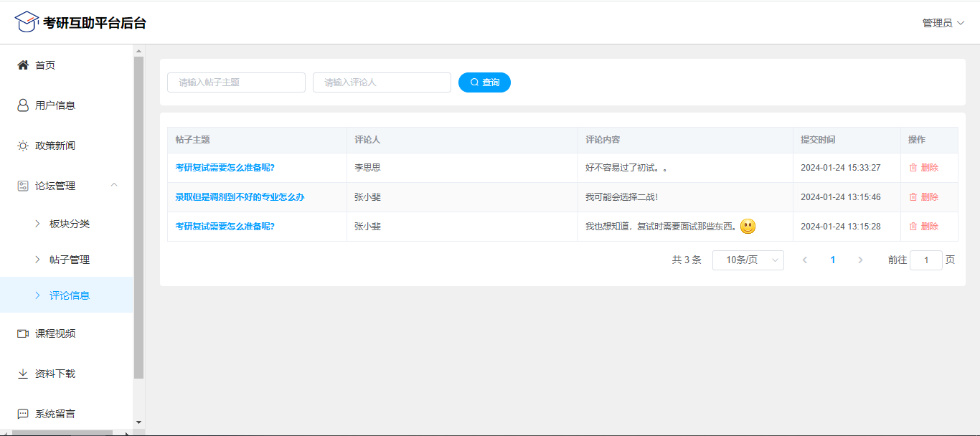Image resolution: width=980 pixels, height=436 pixels.
Task: Go to 政策新闻 section
Action: [55, 146]
